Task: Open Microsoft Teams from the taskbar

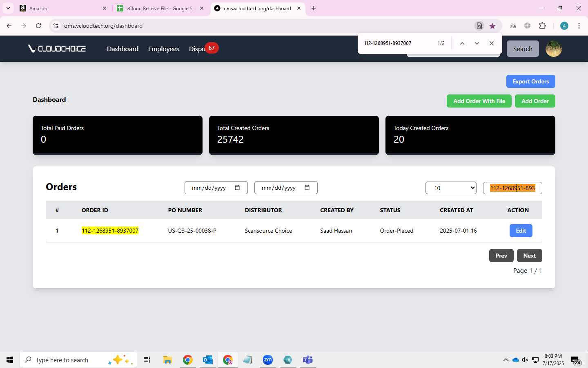Action: [307, 360]
